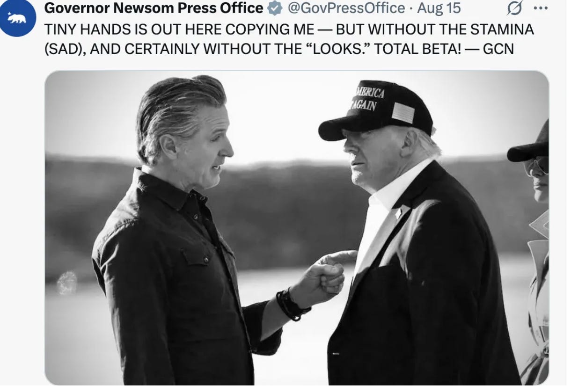Click the black cap with AMERICA AGAIN text
571x392 pixels.
coord(376,110)
